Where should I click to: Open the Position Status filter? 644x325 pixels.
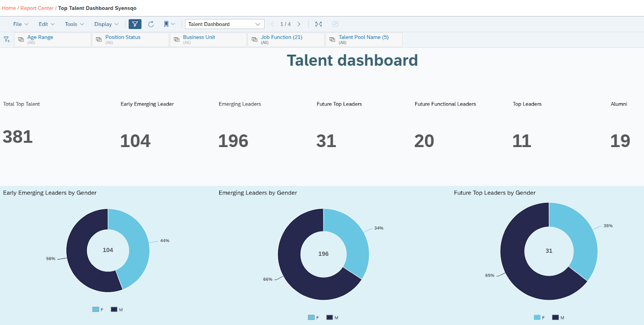[123, 37]
